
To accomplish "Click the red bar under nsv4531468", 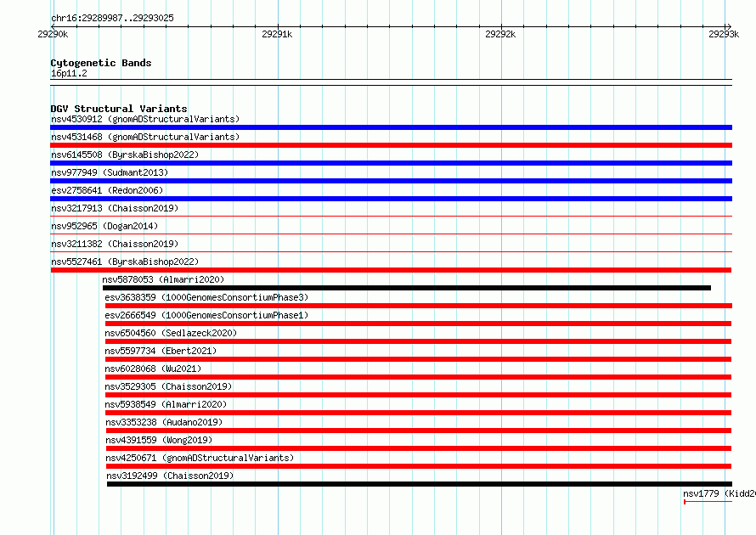I will [391, 145].
